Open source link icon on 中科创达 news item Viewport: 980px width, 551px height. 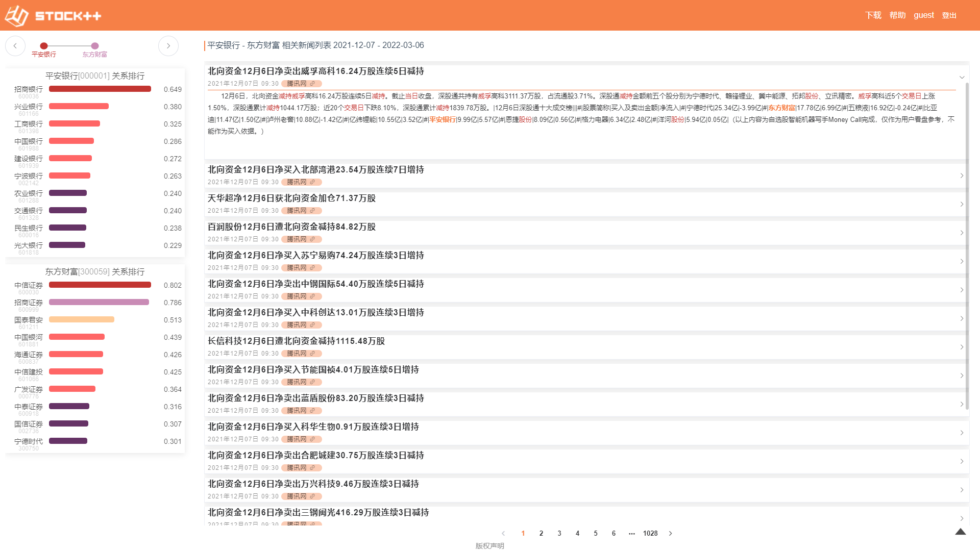312,325
